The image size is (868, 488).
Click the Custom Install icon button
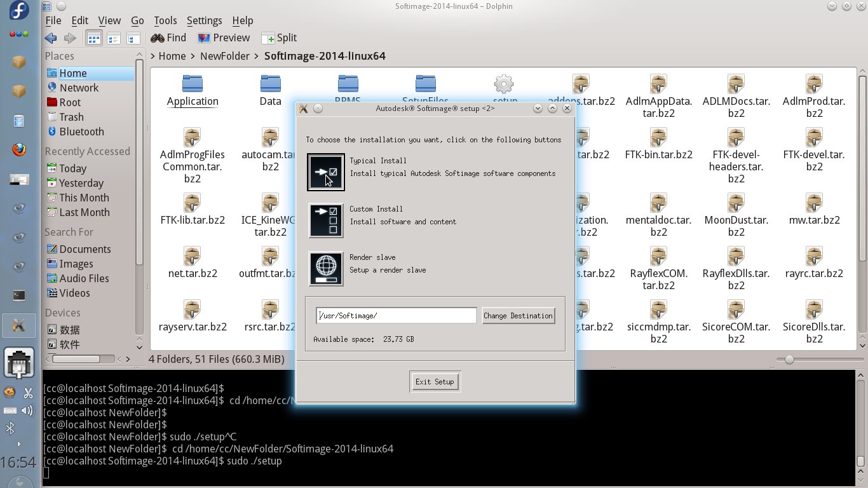pyautogui.click(x=326, y=220)
